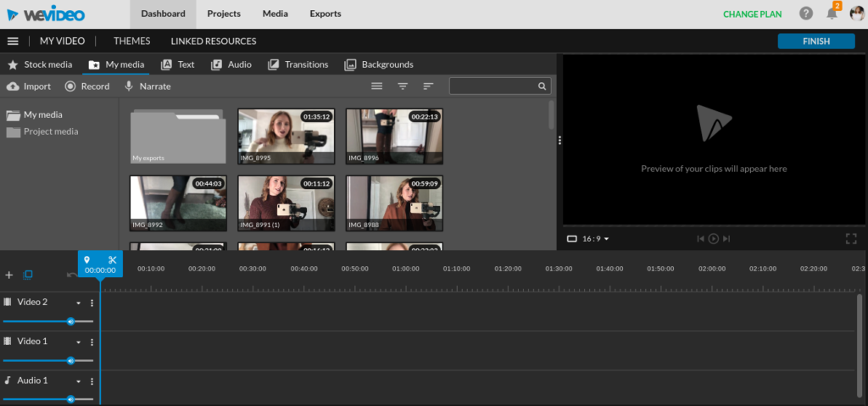
Task: Open Video 1 track options kebab menu
Action: point(92,342)
